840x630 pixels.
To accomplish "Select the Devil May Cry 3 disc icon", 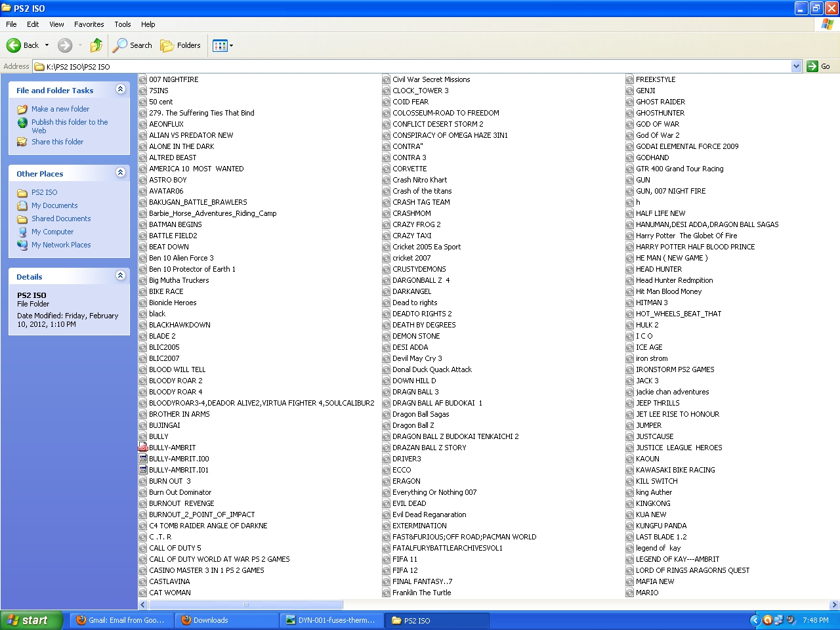I will [x=387, y=358].
